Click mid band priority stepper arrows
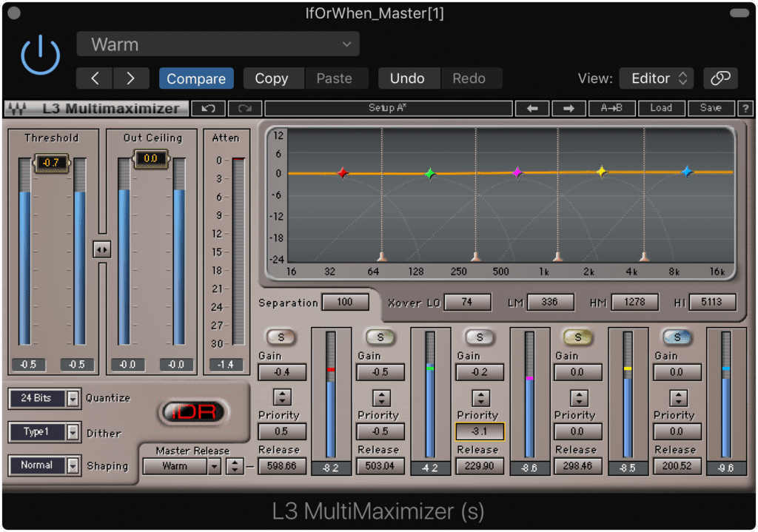Image resolution: width=758 pixels, height=532 pixels. 480,397
